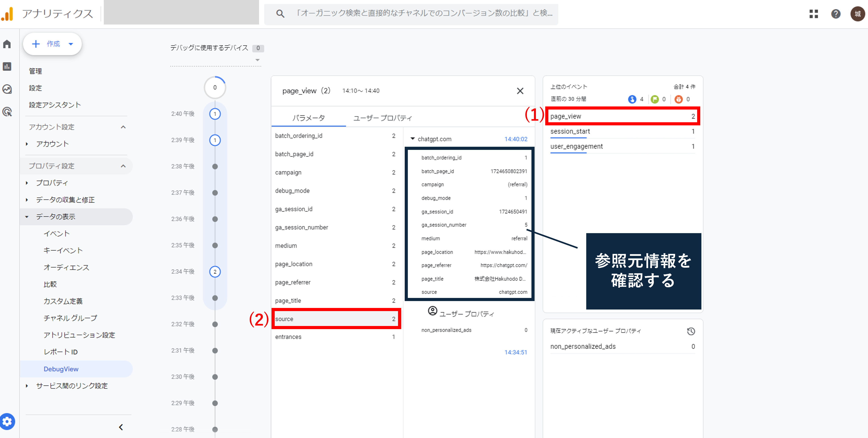Open the Reports bar chart icon

point(7,66)
